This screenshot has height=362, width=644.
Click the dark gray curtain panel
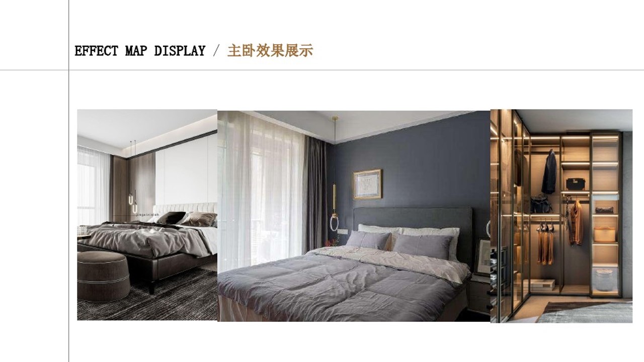(x=315, y=191)
